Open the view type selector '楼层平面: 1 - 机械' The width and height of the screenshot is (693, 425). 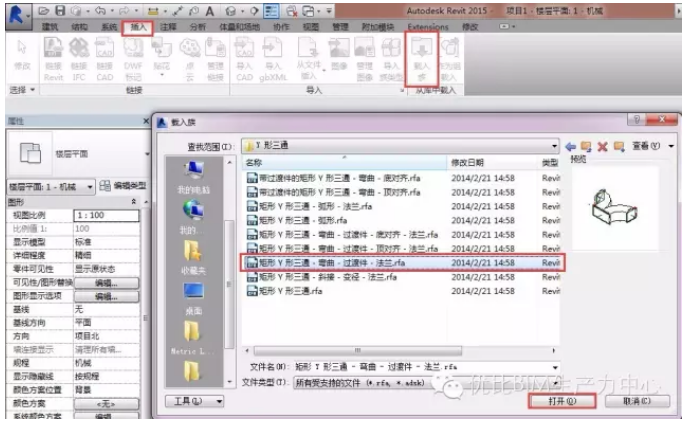click(x=52, y=187)
